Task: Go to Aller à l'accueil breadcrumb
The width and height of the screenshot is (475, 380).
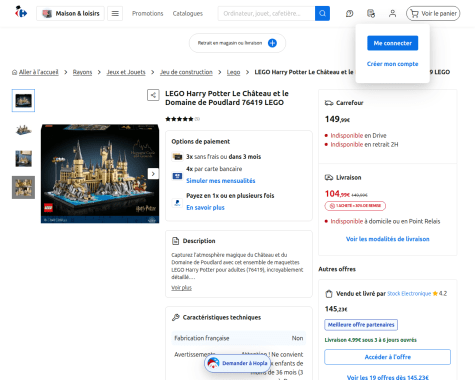Action: tap(38, 72)
